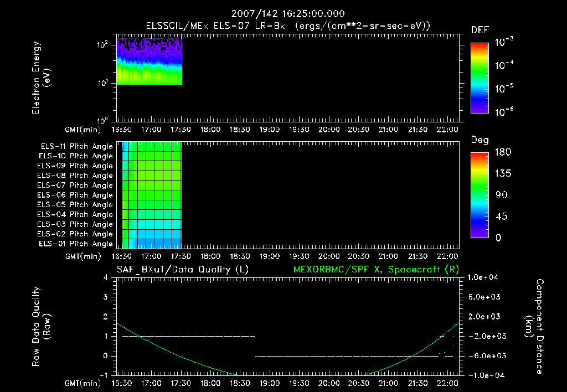567x392 pixels.
Task: Click '18:30' time tick under data quality panel
Action: tap(240, 383)
